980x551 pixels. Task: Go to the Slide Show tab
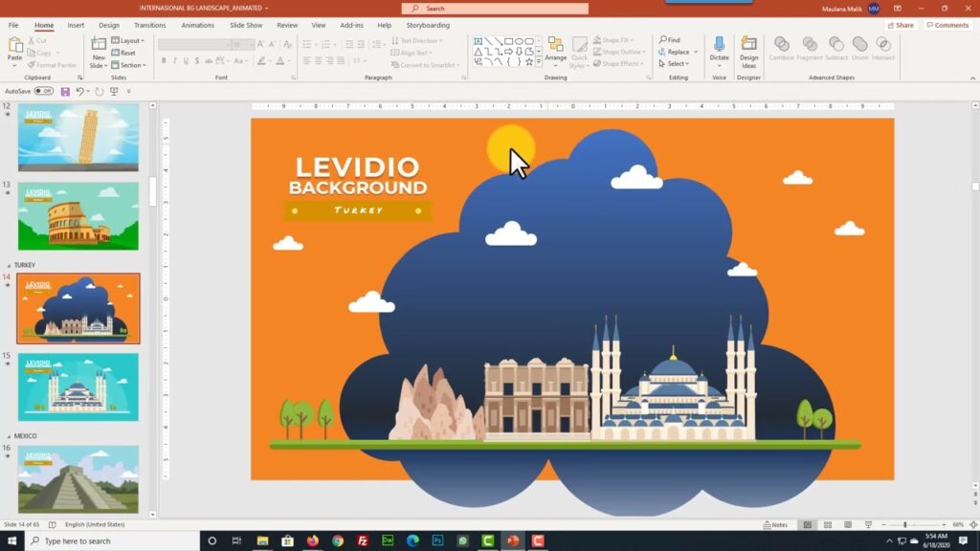click(x=246, y=26)
